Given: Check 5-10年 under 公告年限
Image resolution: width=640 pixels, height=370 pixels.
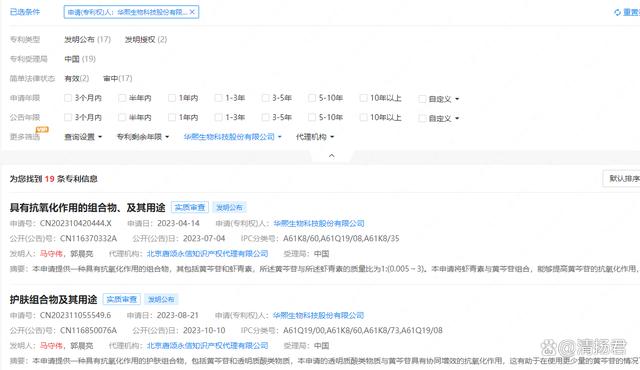Looking at the screenshot, I should pos(312,117).
